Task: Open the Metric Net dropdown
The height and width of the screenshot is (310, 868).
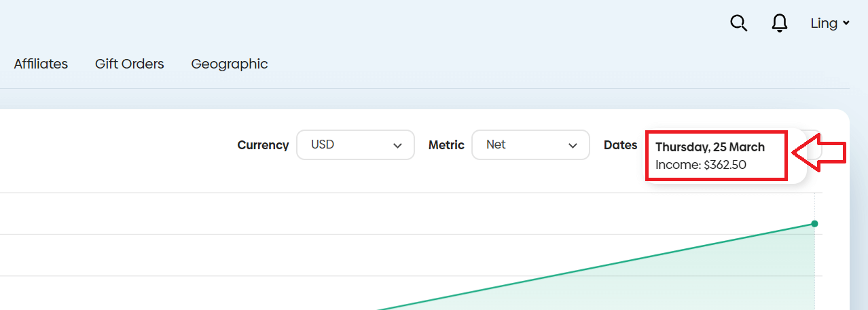Action: click(530, 145)
